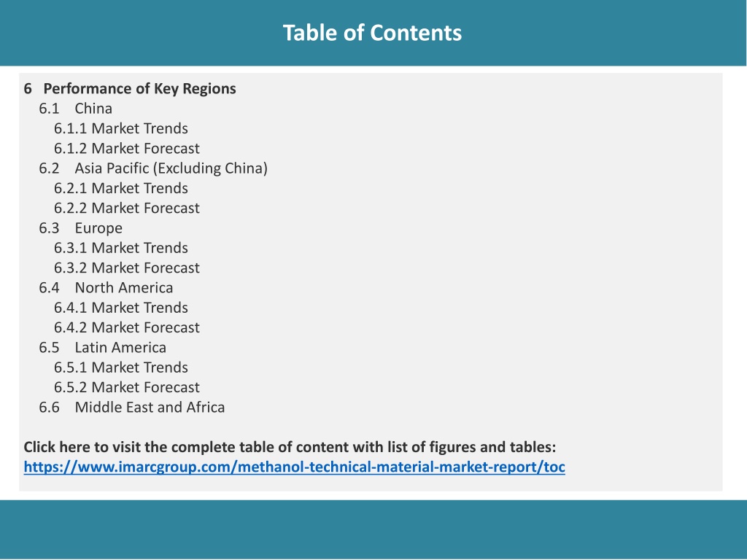The height and width of the screenshot is (560, 747).
Task: Select the 6.1 China entry
Action: click(x=76, y=109)
